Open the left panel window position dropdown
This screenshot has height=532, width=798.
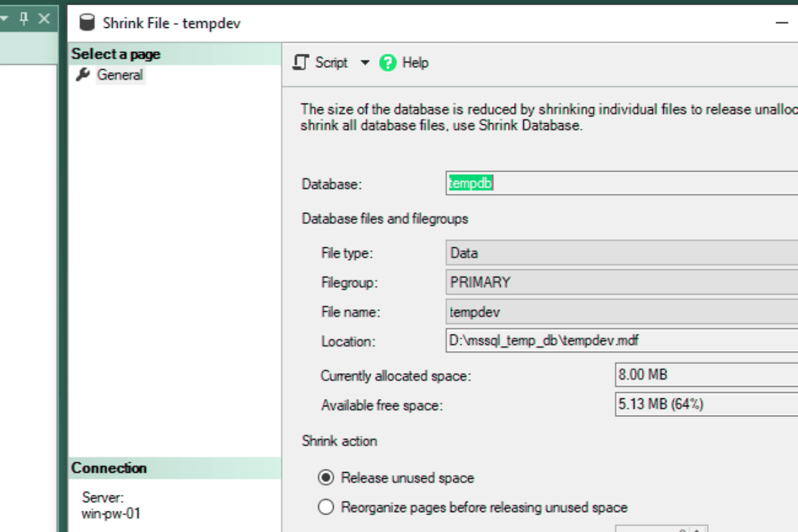pyautogui.click(x=4, y=19)
